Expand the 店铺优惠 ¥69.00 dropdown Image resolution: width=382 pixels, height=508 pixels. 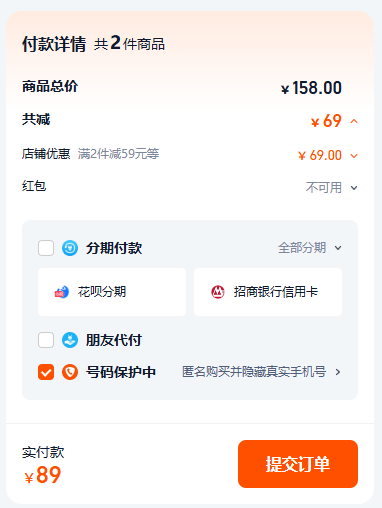click(x=354, y=156)
